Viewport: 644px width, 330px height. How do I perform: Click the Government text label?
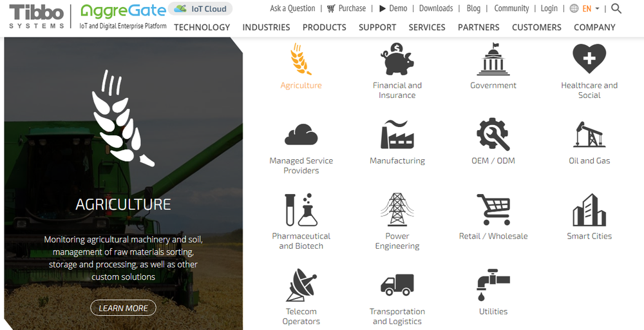[493, 86]
